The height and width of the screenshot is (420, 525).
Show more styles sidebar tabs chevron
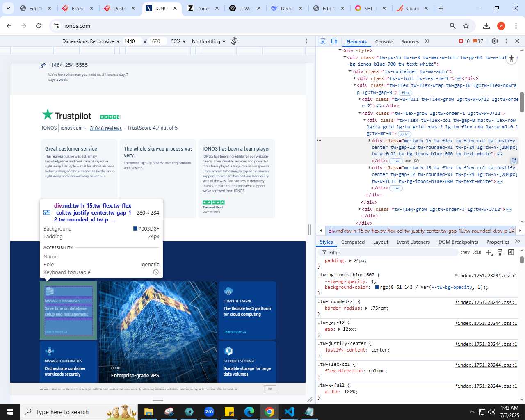518,242
